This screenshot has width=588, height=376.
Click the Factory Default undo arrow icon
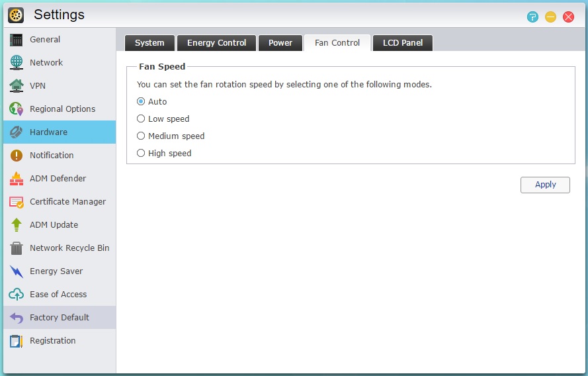pos(16,318)
